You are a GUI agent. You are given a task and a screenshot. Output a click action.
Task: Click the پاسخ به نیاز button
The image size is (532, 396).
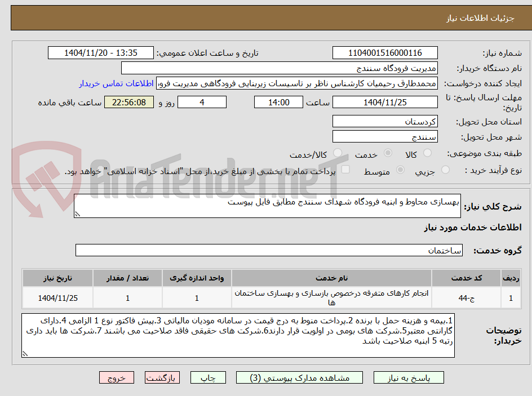click(409, 377)
